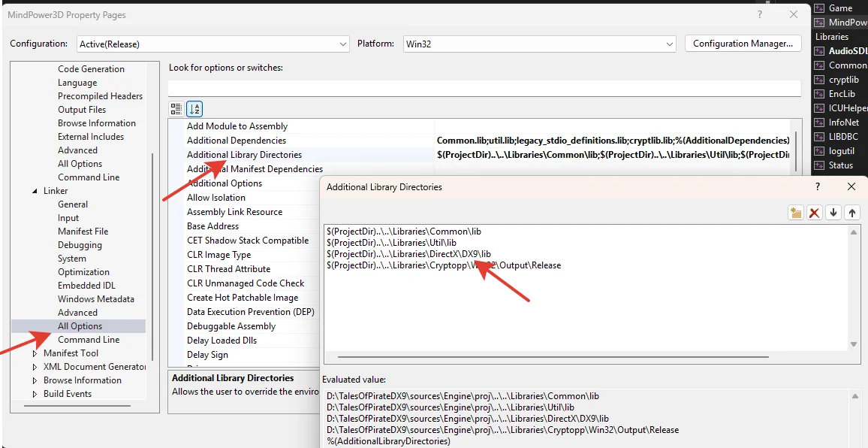868x448 pixels.
Task: Select the Precompiled Headers page
Action: click(100, 96)
